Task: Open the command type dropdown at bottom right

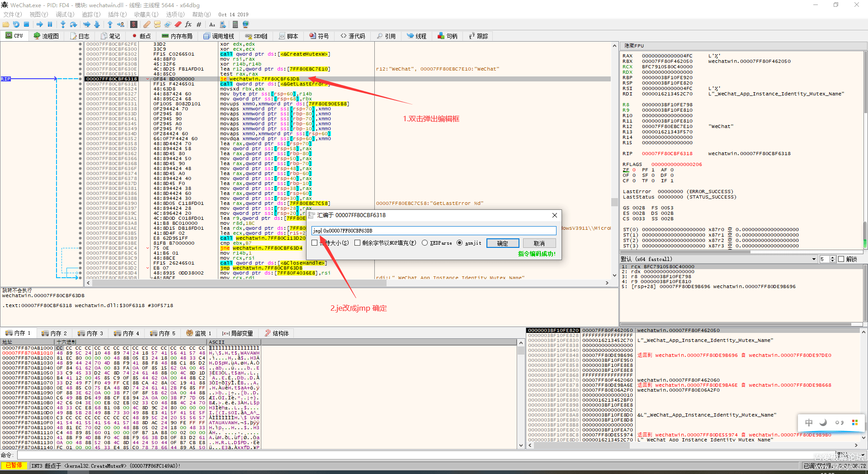Action: click(x=862, y=455)
